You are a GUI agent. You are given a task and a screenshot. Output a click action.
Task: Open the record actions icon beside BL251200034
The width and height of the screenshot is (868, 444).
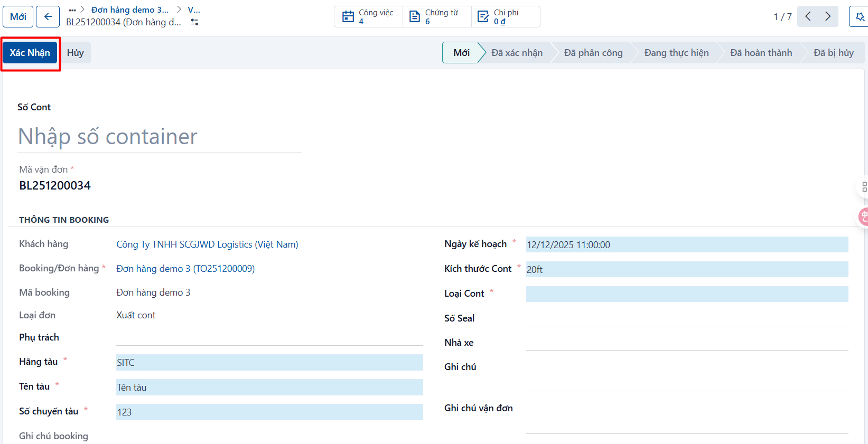[194, 22]
